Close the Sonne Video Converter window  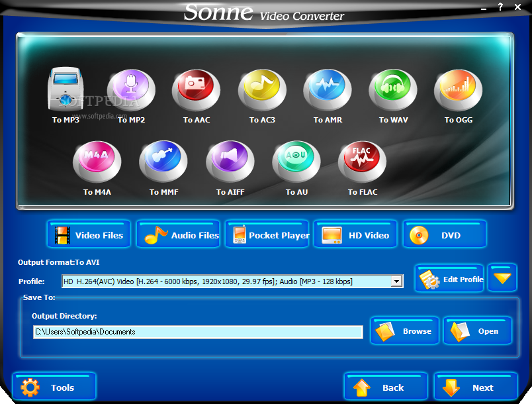click(517, 7)
